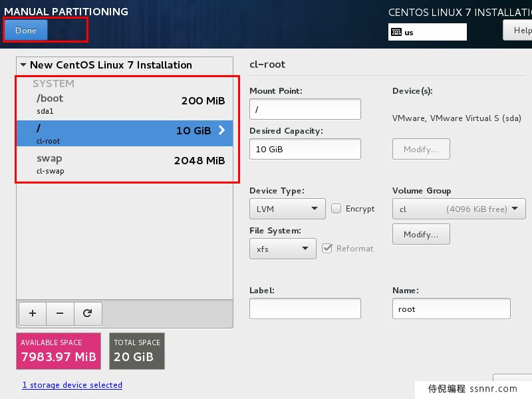This screenshot has width=532, height=399.
Task: Open the Volume Group cl dropdown
Action: [459, 209]
